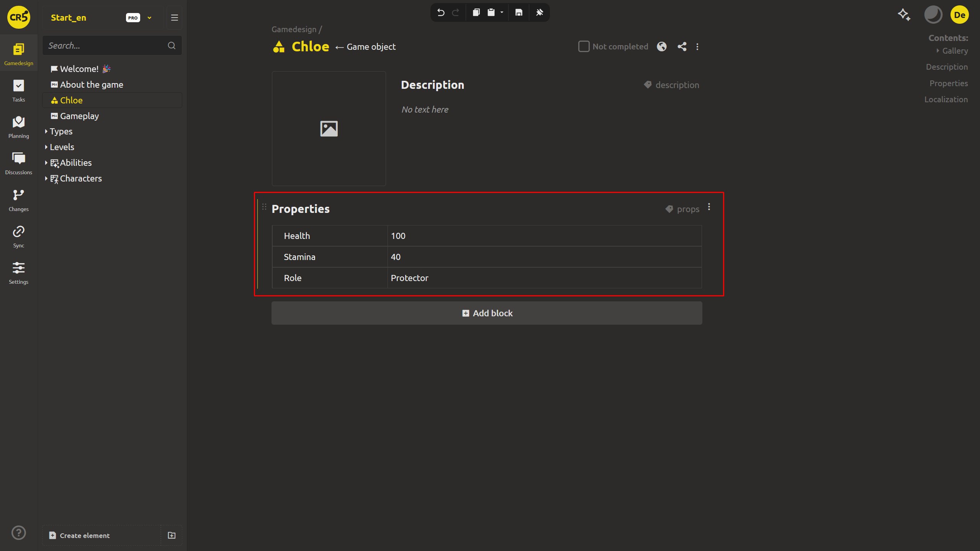
Task: Click the AI sparkle icon
Action: click(904, 15)
